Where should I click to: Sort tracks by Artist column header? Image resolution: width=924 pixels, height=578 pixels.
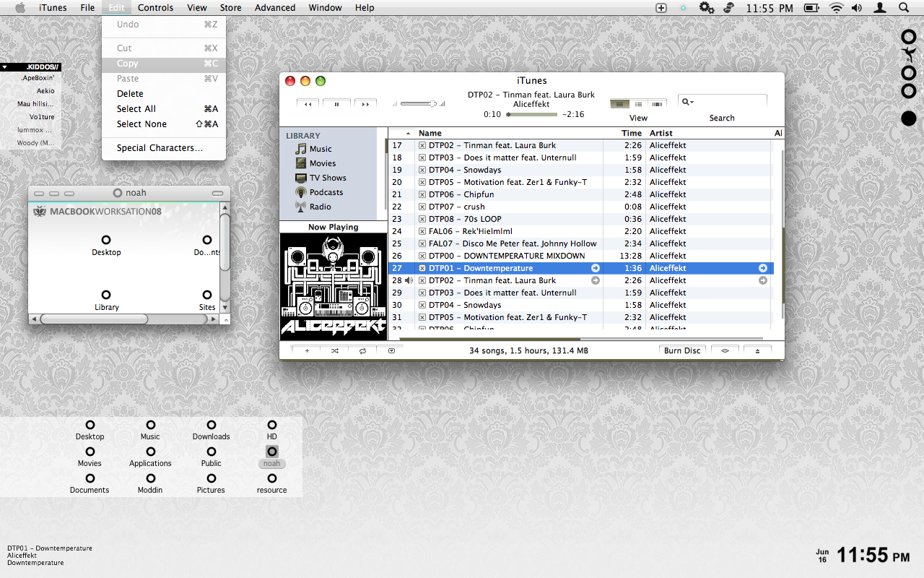(x=708, y=133)
